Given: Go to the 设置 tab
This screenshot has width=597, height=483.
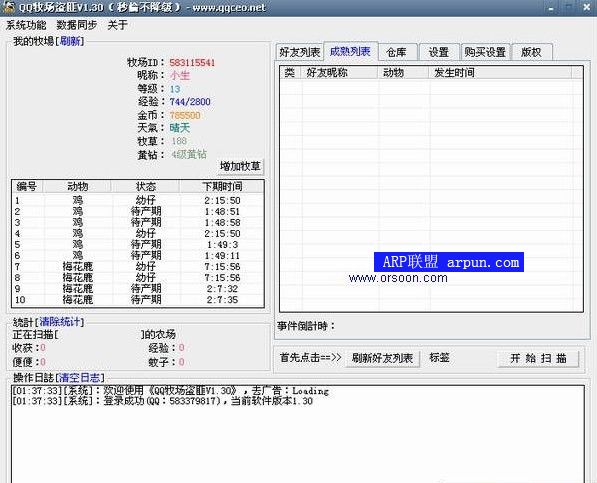Looking at the screenshot, I should (439, 52).
